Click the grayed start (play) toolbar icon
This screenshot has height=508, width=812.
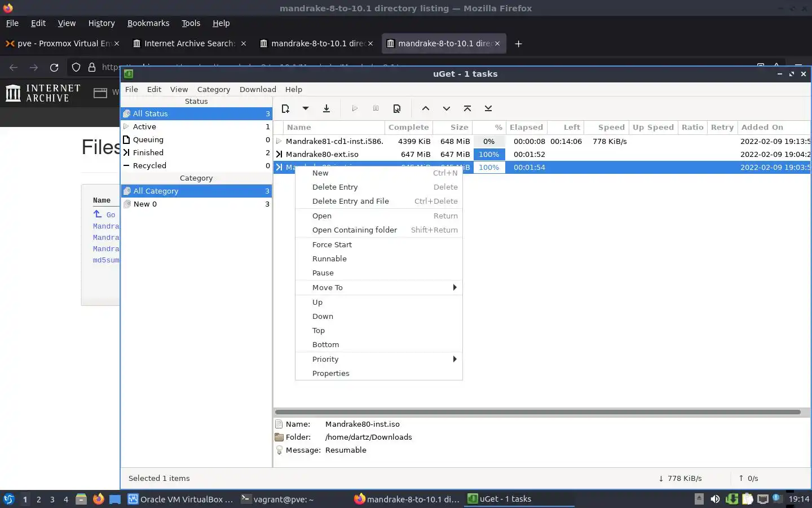point(355,108)
